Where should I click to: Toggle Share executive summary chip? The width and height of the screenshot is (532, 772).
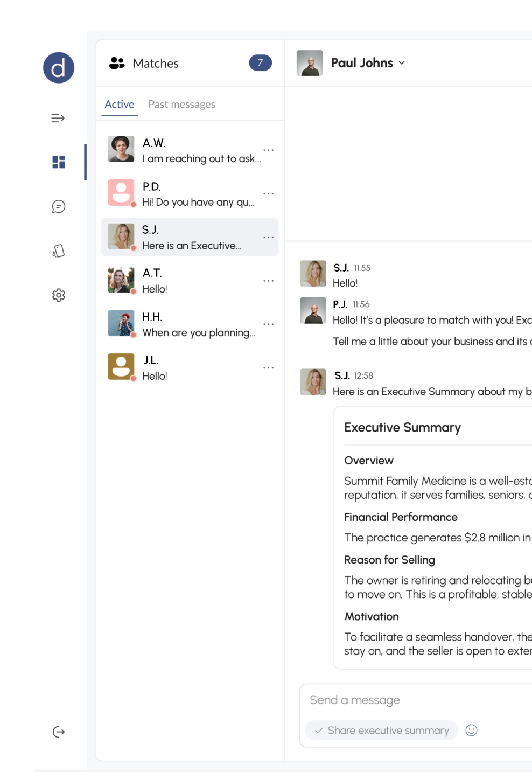pyautogui.click(x=381, y=731)
